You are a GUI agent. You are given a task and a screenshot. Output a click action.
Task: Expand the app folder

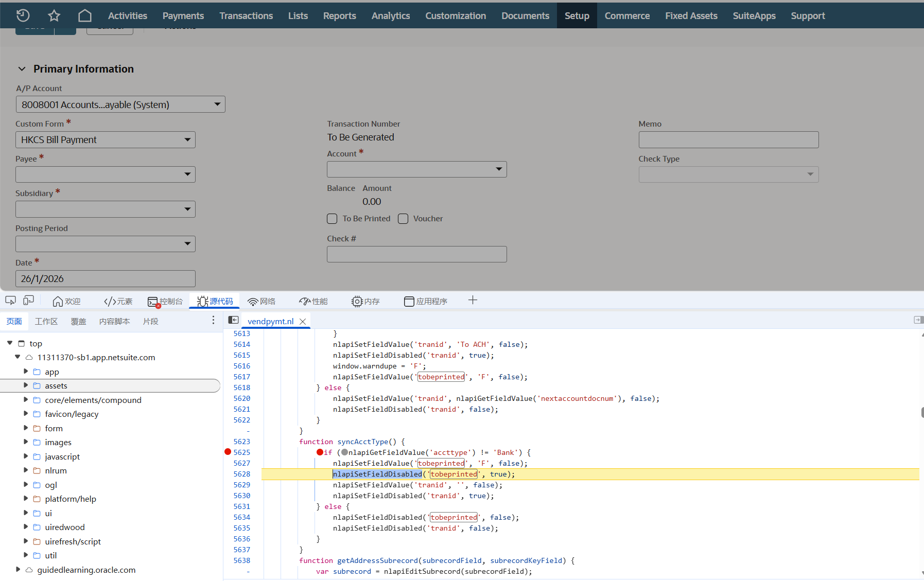pos(26,371)
